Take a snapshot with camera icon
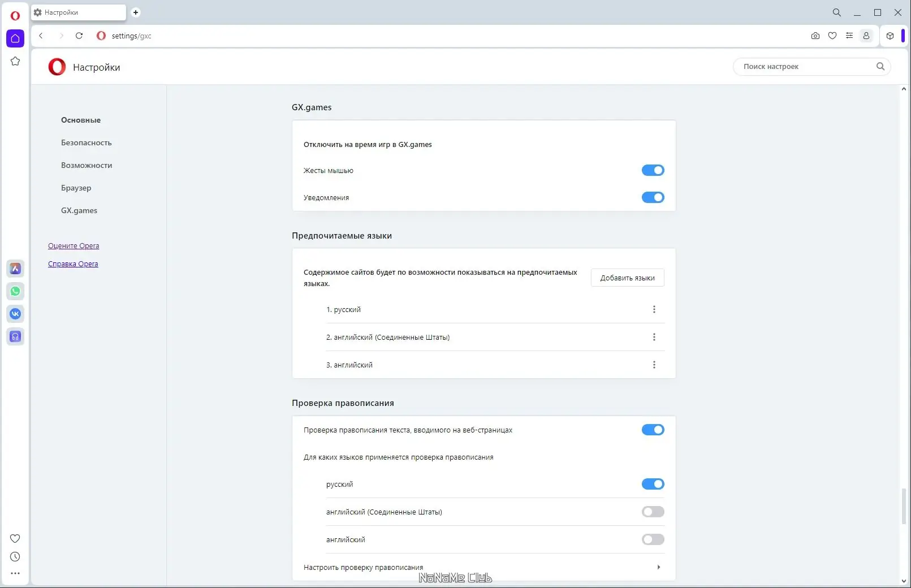 pyautogui.click(x=815, y=36)
